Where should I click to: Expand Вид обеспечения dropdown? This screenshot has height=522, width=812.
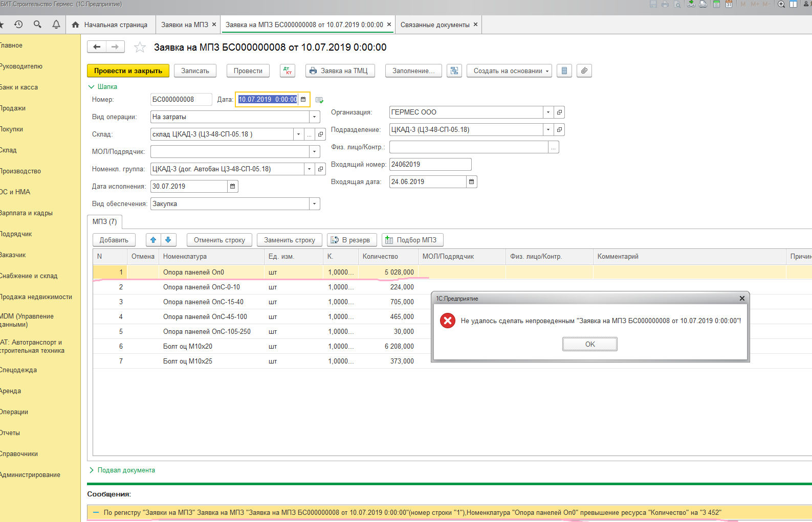(315, 203)
